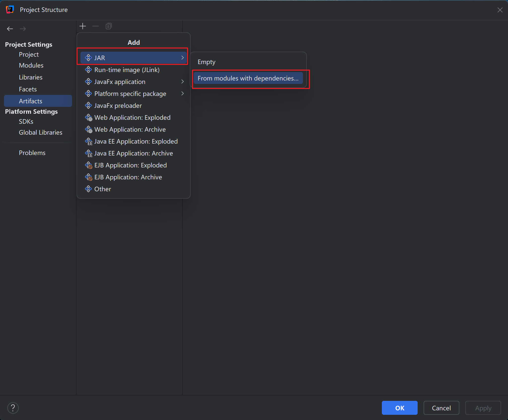Click the Java EE Application: Archive icon

88,153
